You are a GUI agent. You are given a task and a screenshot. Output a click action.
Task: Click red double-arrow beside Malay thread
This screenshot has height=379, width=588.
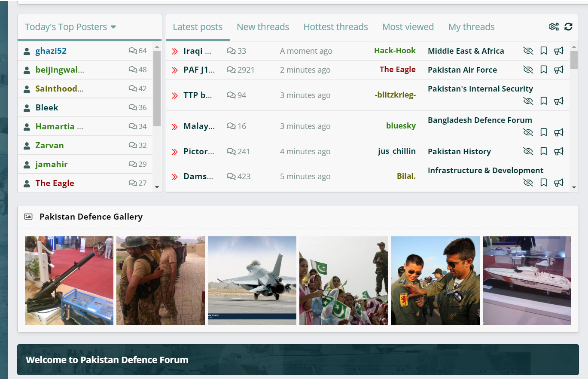click(x=174, y=126)
